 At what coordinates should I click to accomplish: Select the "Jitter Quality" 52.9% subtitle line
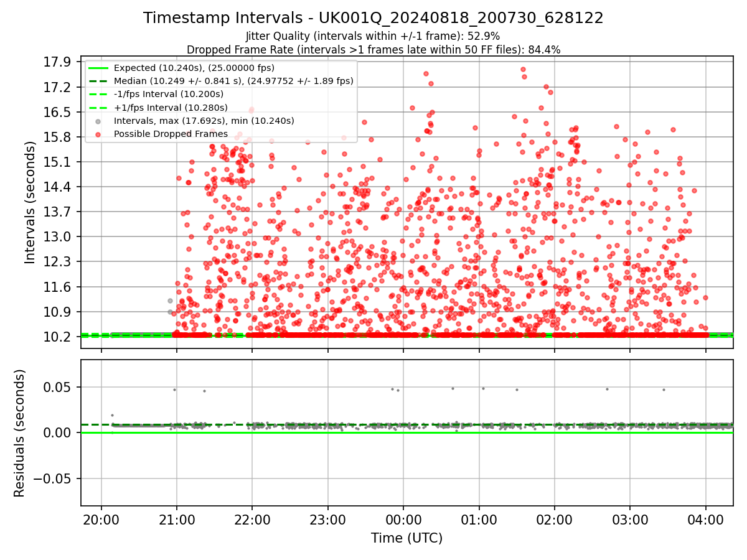point(374,36)
